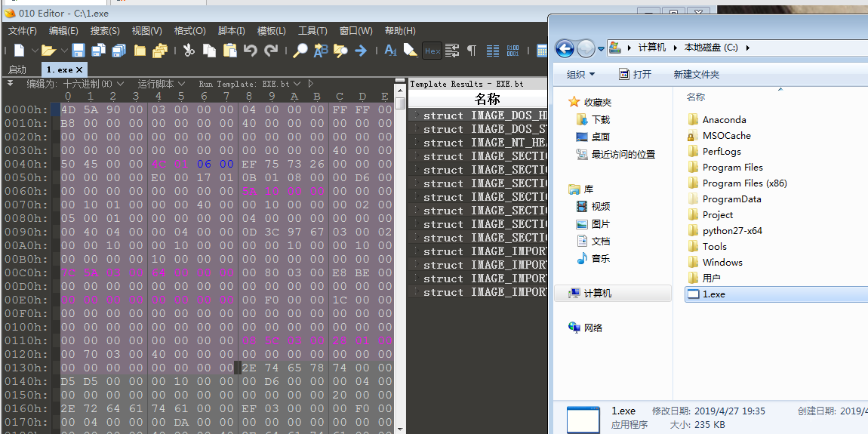Go forward in Explorer window
Screen dimensions: 868x434
pyautogui.click(x=586, y=49)
